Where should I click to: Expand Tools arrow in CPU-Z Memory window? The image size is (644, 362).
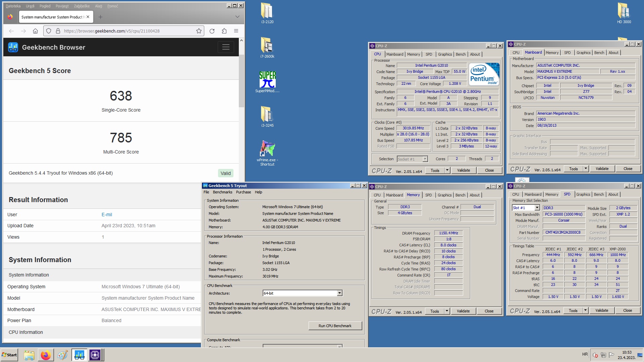pyautogui.click(x=447, y=311)
